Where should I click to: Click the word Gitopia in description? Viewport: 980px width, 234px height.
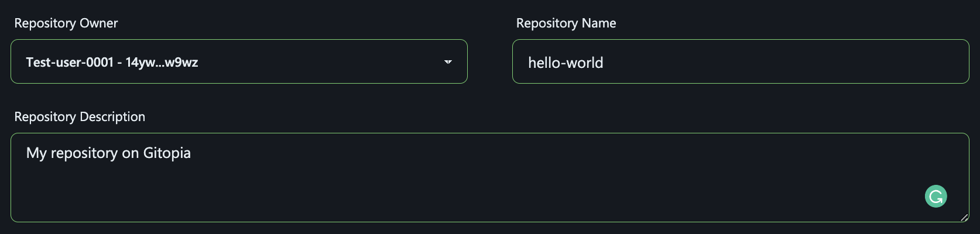click(167, 153)
